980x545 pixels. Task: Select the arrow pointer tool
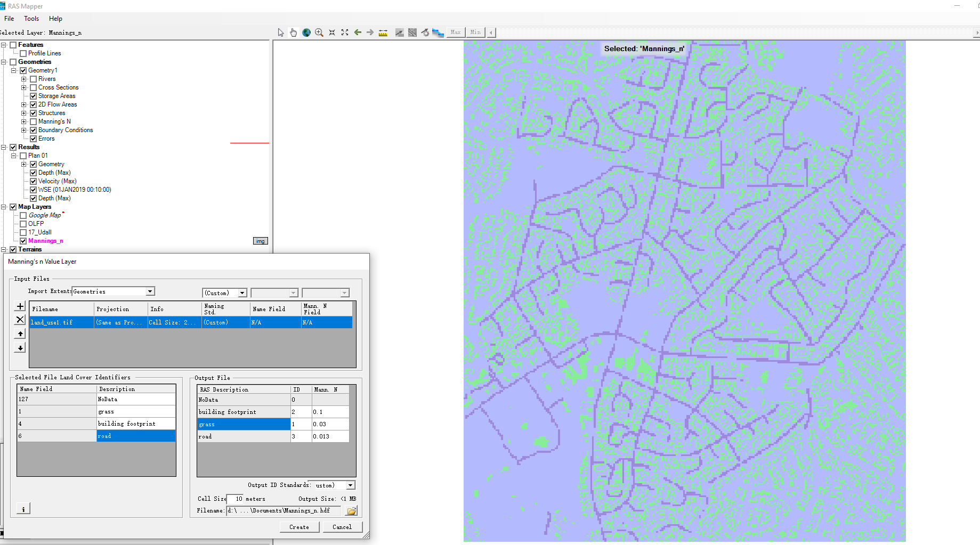click(x=281, y=32)
